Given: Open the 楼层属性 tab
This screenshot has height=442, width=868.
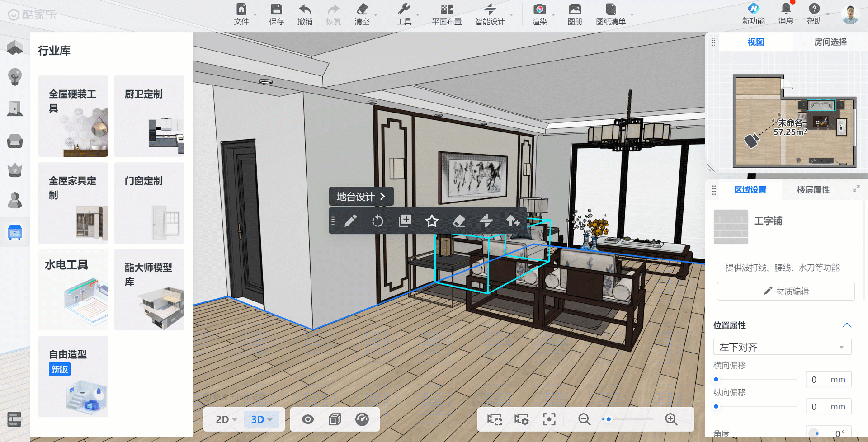Looking at the screenshot, I should point(813,190).
